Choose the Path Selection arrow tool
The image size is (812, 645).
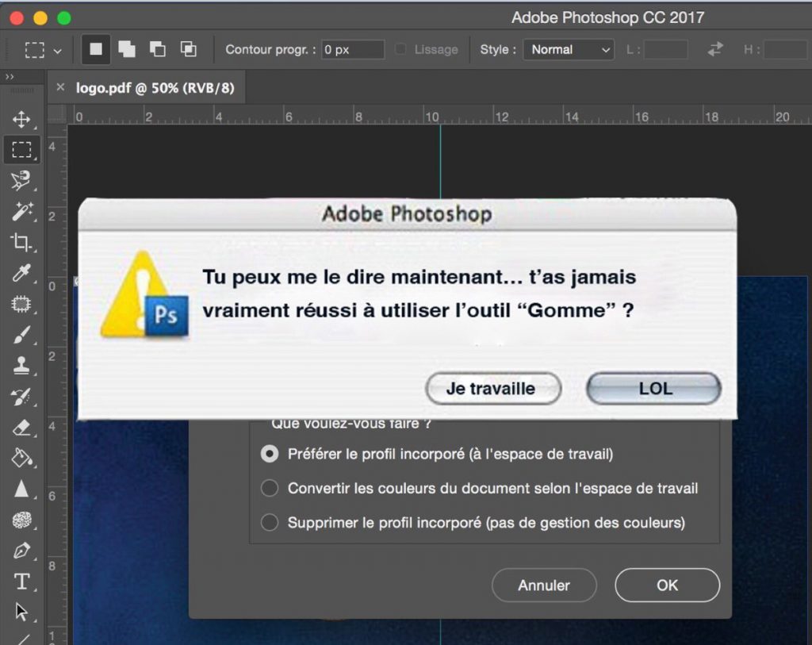click(x=21, y=612)
